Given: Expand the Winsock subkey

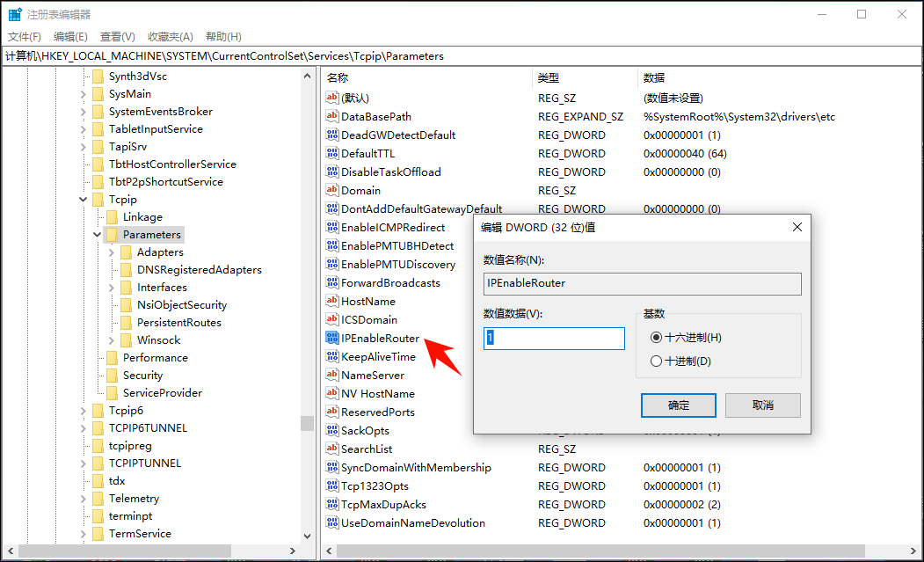Looking at the screenshot, I should point(112,340).
